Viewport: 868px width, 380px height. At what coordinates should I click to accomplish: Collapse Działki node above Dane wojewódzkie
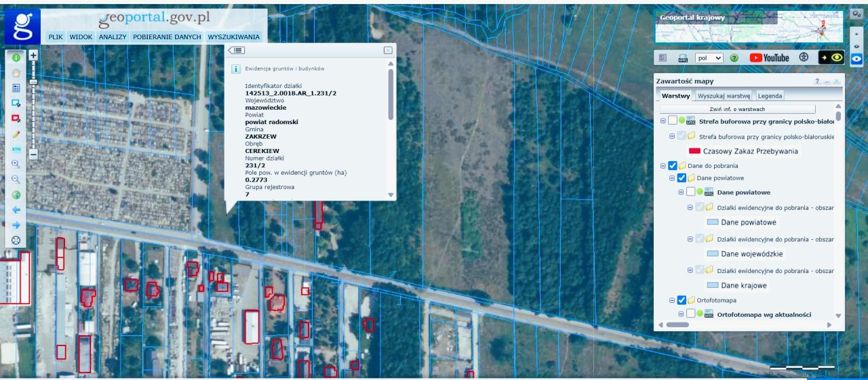point(691,239)
